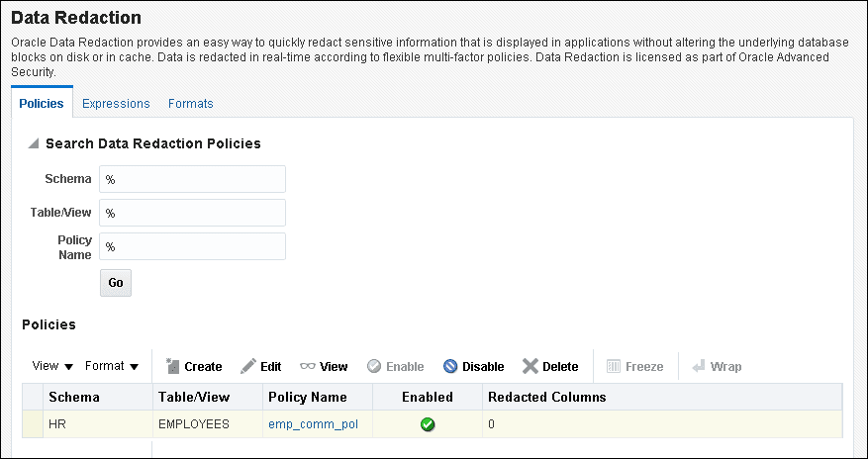
Task: Click the Policy Name input field
Action: pyautogui.click(x=192, y=246)
